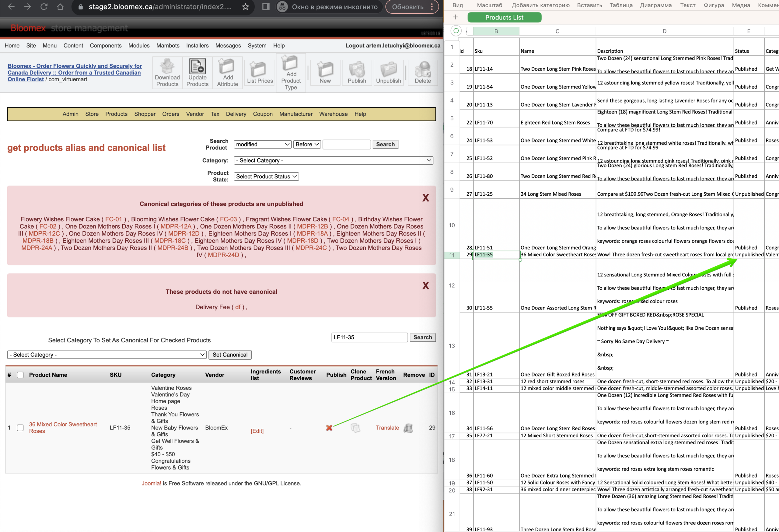Close the no-canonical products notice
This screenshot has height=532, width=779.
click(x=425, y=285)
